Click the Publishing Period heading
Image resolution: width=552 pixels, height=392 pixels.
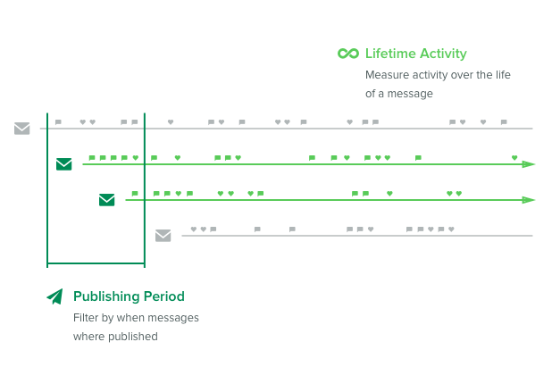click(129, 296)
